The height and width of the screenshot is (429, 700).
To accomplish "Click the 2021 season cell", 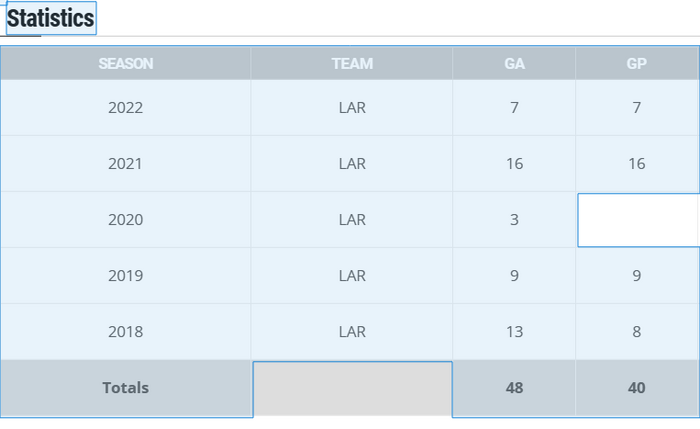I will point(126,164).
